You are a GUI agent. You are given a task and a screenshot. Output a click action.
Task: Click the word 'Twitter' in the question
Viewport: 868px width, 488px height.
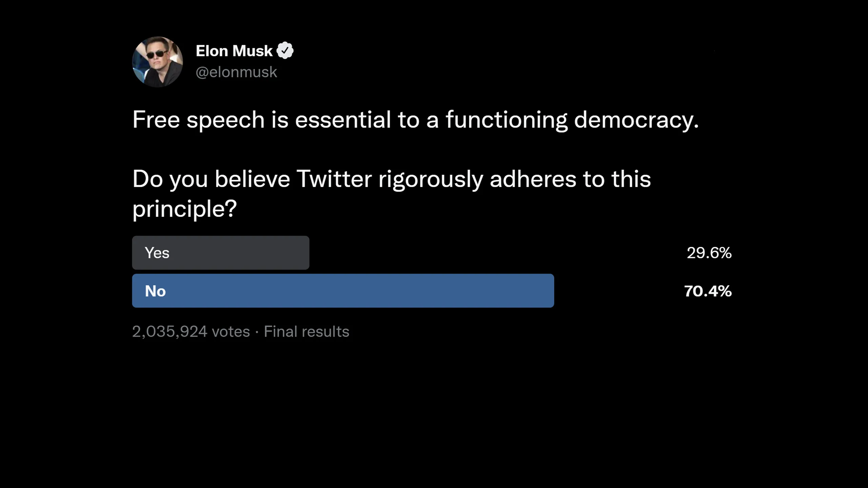click(x=334, y=179)
